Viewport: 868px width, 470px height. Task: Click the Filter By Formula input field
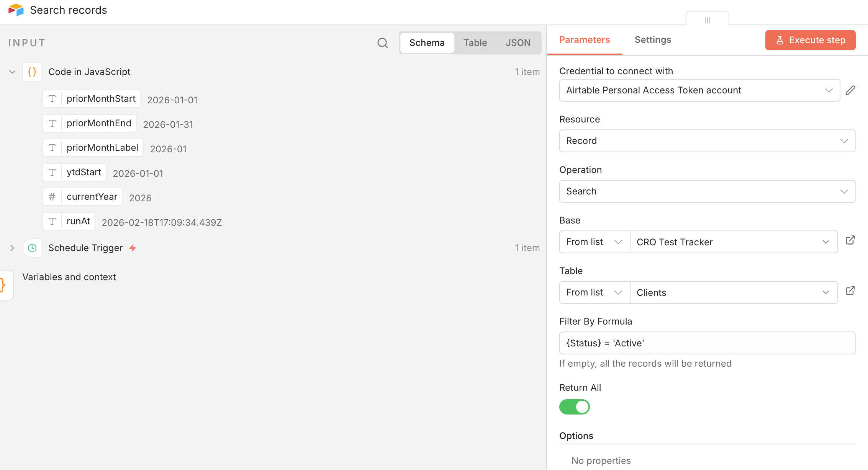point(707,343)
